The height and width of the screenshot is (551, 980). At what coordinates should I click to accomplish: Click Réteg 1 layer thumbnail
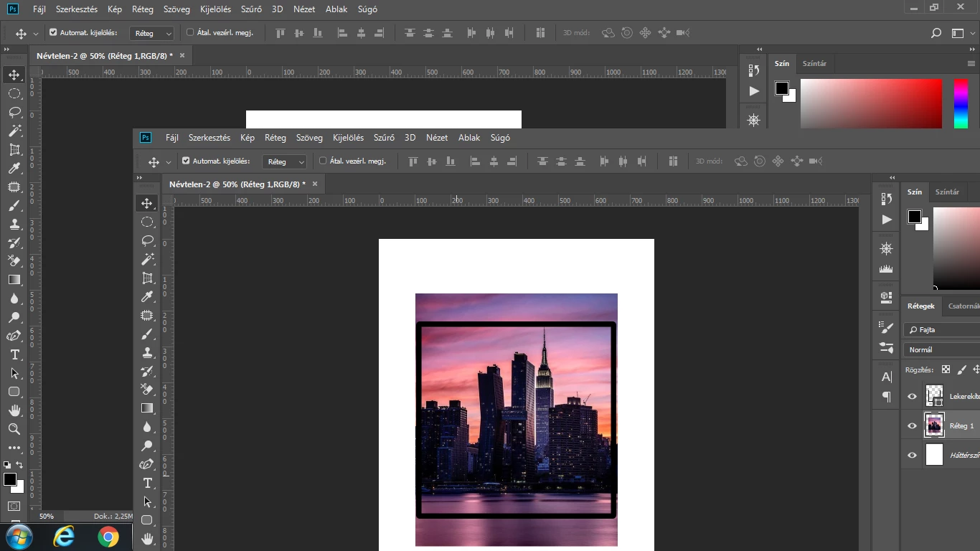click(x=934, y=425)
